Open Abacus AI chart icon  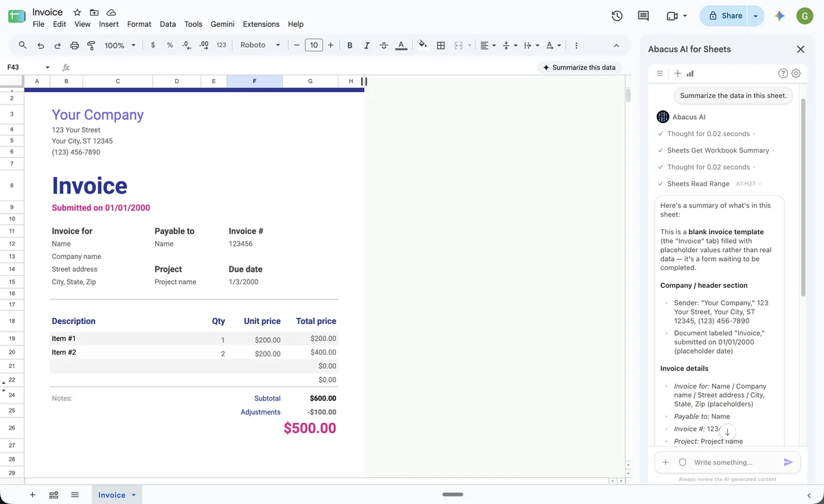point(690,73)
